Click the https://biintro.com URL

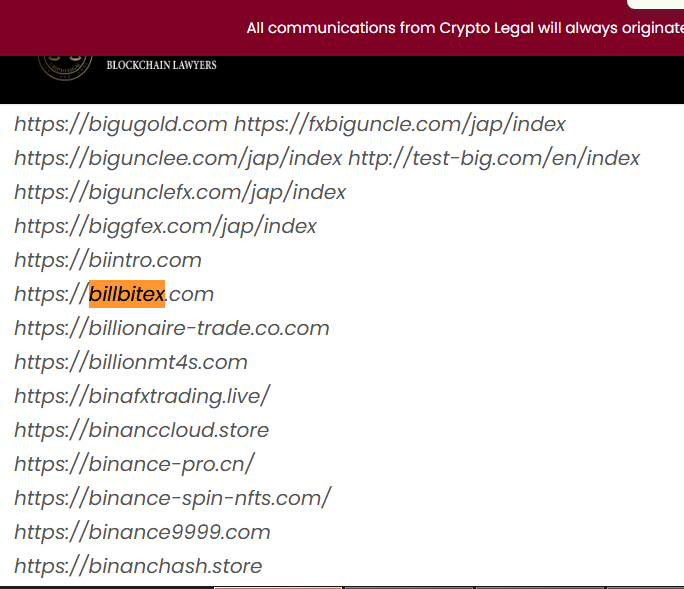[108, 260]
